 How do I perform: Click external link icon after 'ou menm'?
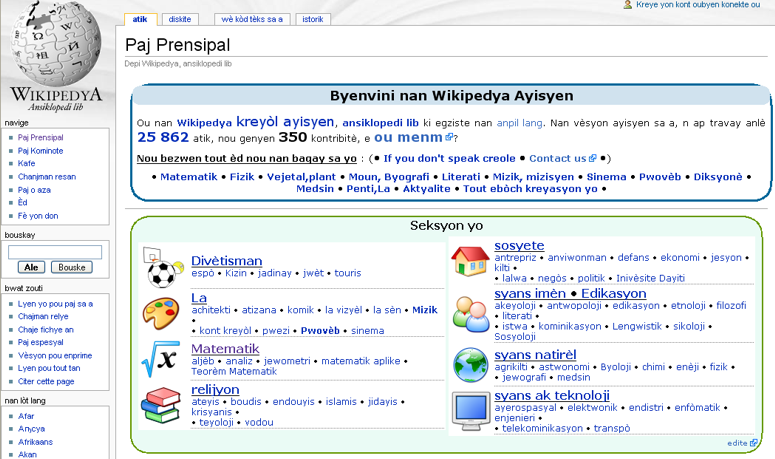449,137
